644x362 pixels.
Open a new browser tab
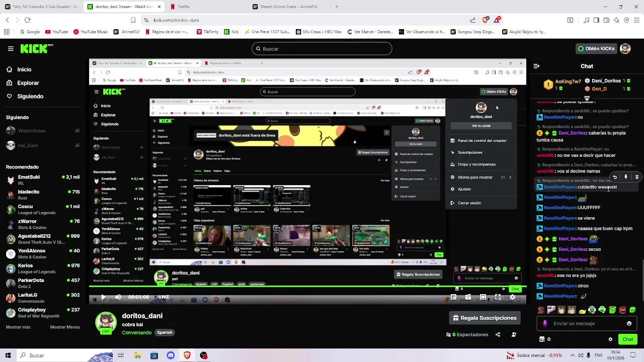coord(337,7)
